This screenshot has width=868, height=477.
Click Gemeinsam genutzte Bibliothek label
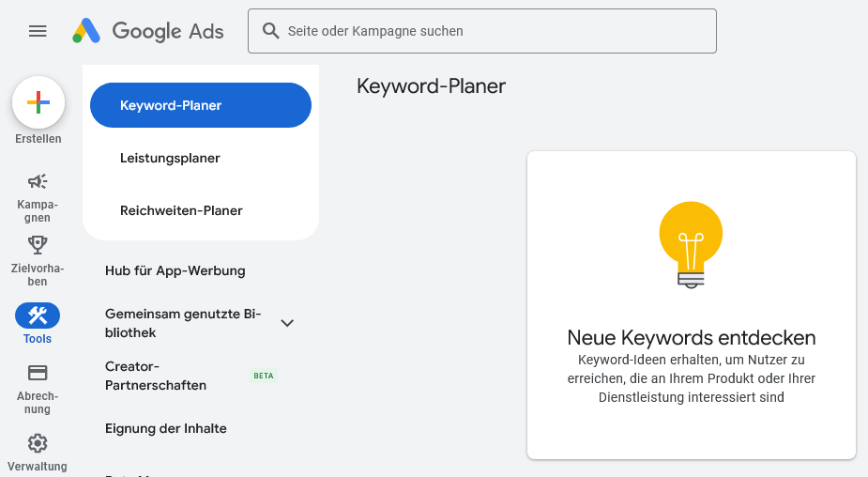[x=183, y=323]
